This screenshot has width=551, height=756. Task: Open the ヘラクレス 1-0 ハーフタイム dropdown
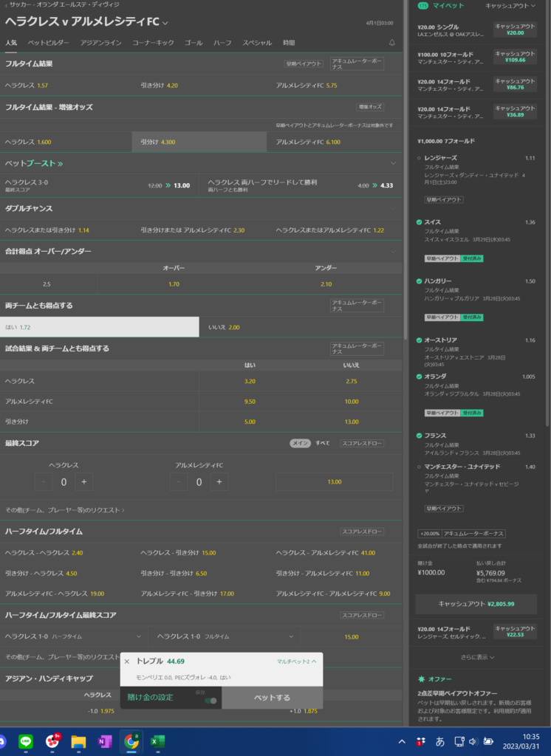(73, 636)
